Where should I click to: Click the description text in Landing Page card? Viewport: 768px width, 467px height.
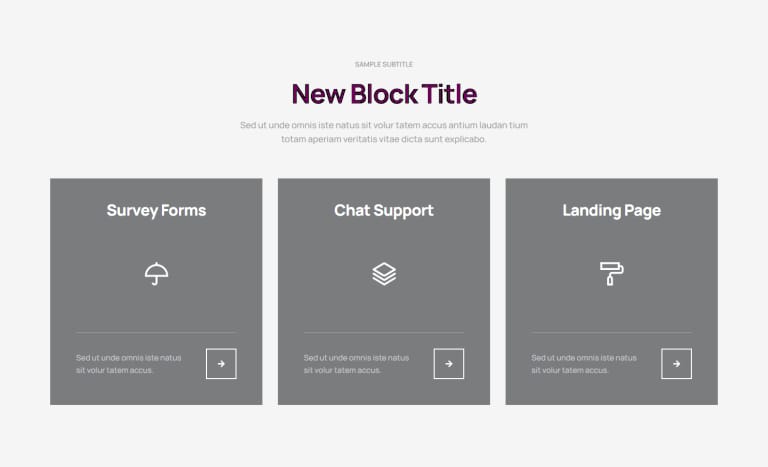click(584, 364)
